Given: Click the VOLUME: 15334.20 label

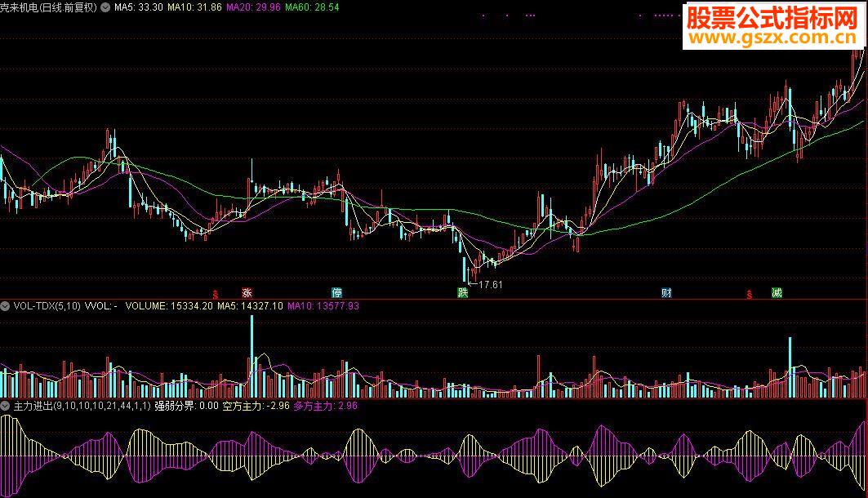Looking at the screenshot, I should [169, 305].
